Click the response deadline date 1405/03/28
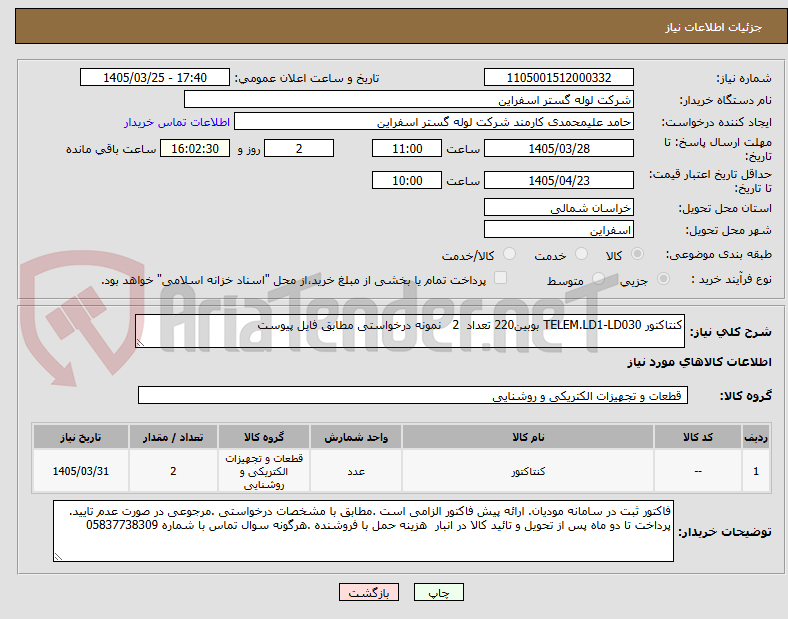The width and height of the screenshot is (788, 619). click(559, 149)
